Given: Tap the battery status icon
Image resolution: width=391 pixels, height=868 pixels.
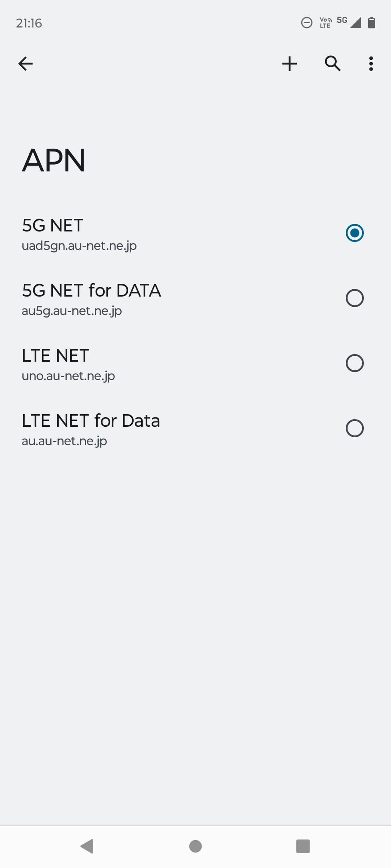Looking at the screenshot, I should point(371,23).
